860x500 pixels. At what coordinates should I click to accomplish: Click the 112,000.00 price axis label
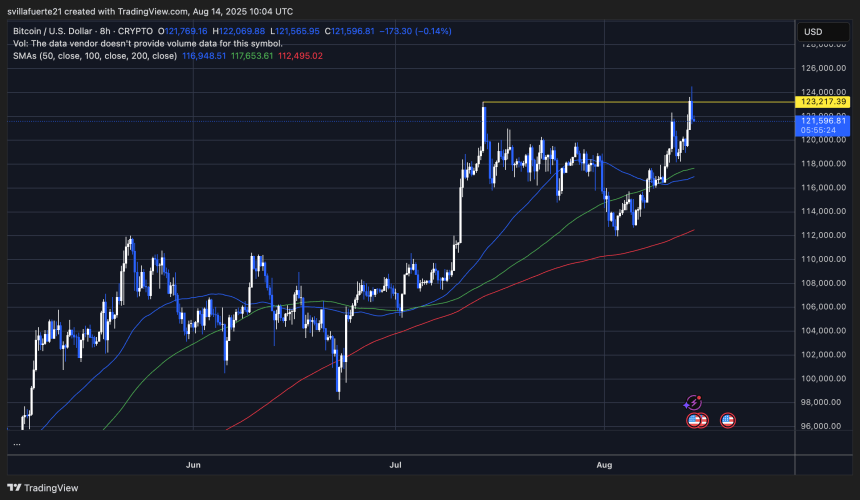823,235
